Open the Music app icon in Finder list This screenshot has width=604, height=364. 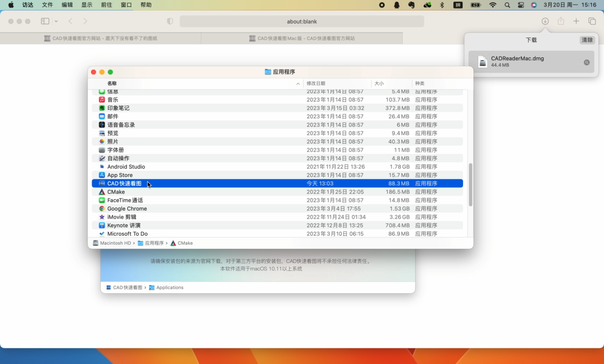(x=102, y=100)
